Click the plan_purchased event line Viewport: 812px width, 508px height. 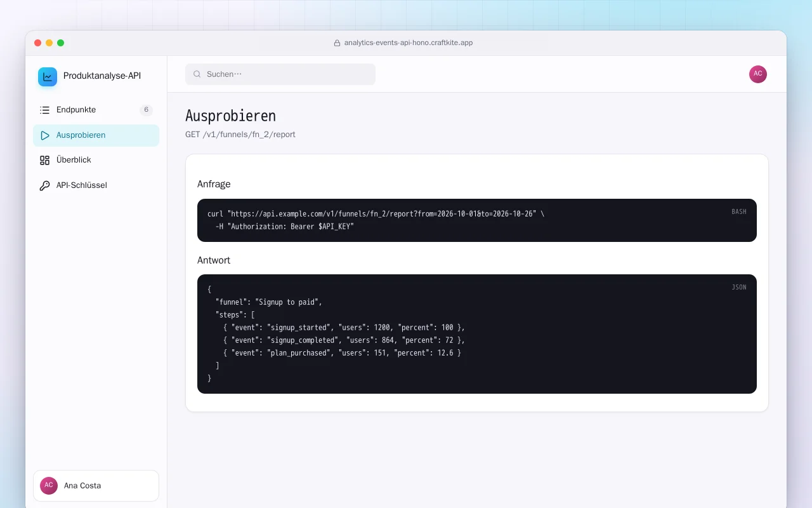click(x=343, y=353)
